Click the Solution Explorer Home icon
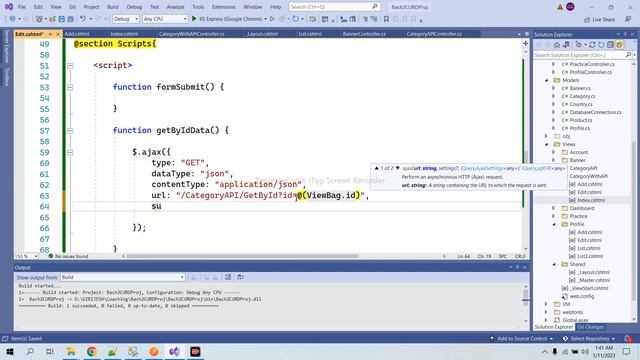640x360 pixels. 557,44
